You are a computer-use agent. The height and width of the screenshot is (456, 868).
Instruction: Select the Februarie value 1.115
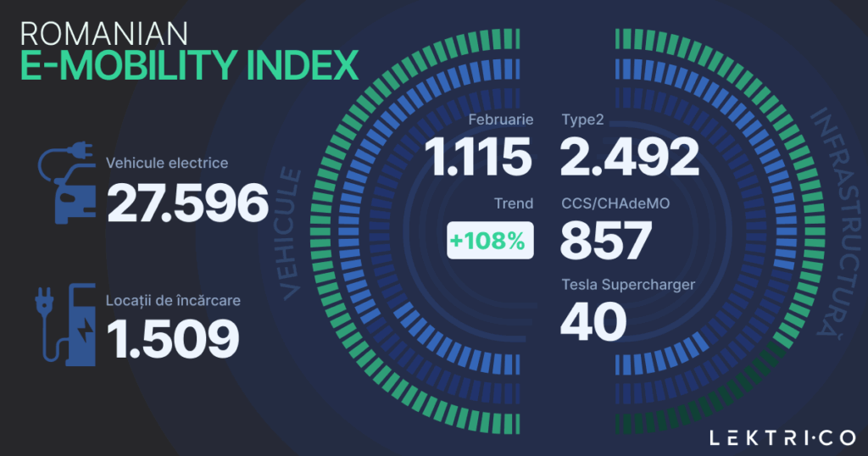[479, 158]
